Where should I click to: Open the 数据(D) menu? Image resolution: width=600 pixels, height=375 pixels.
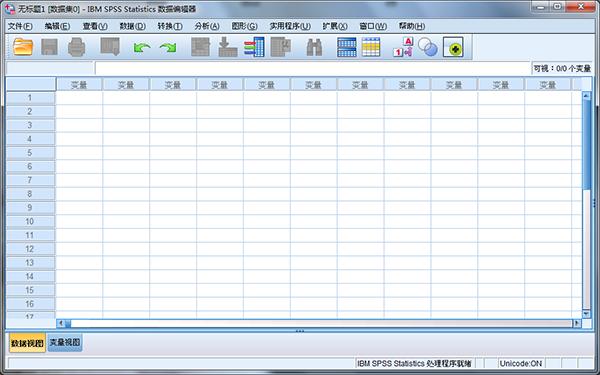pos(132,26)
